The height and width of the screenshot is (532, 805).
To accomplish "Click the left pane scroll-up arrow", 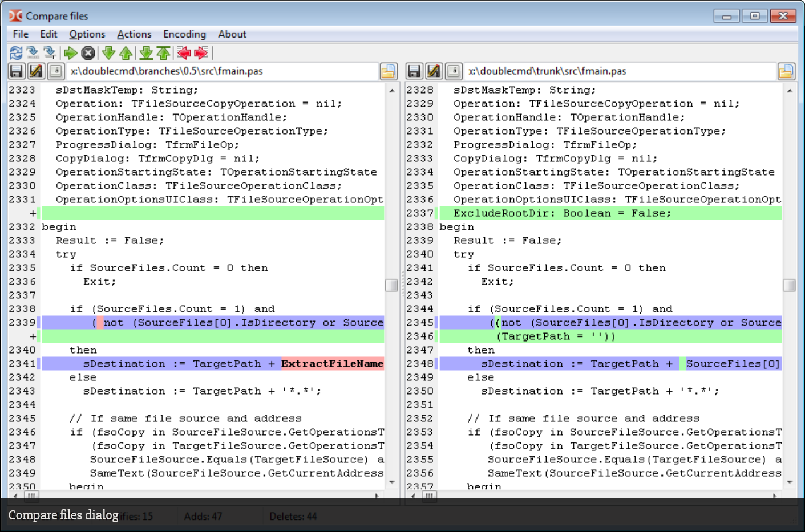I will (391, 90).
